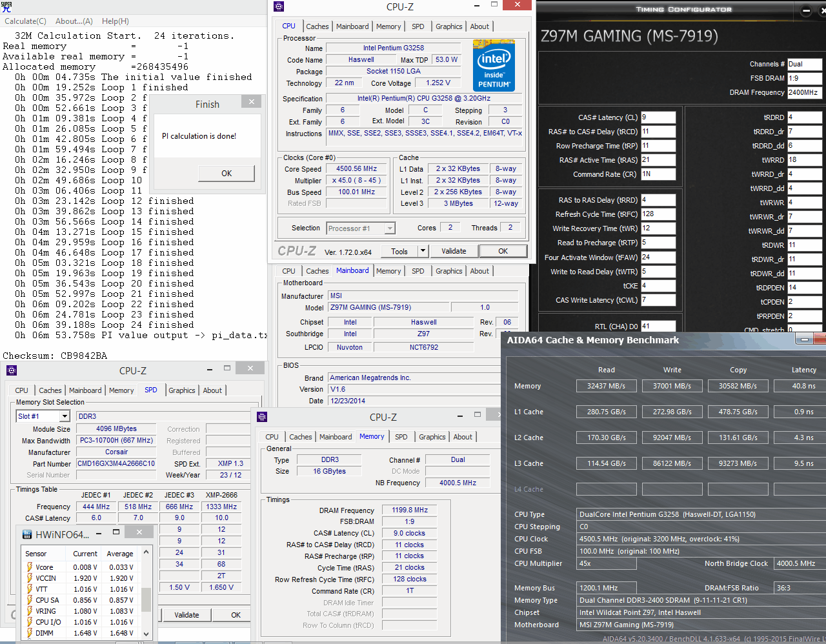Image resolution: width=826 pixels, height=644 pixels.
Task: Minimize the AIDA64 Cache & Memory Benchmark window
Action: 805,339
